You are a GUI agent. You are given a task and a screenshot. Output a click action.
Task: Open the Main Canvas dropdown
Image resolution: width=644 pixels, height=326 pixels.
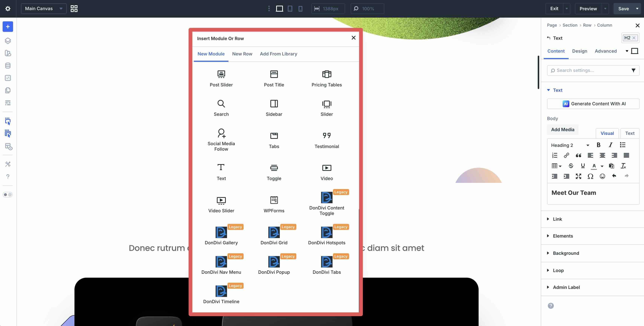coord(43,8)
